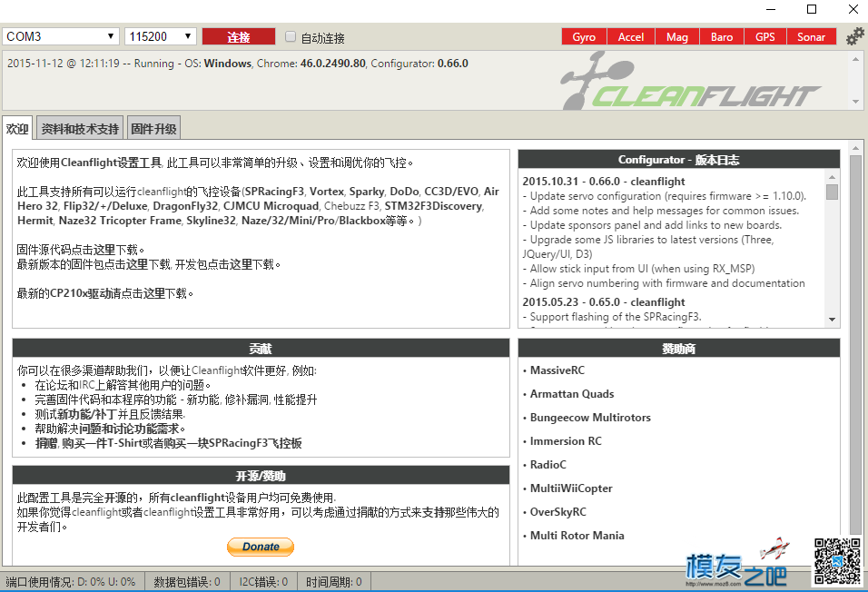The image size is (868, 592).
Task: Click the main page vertical scrollbar thumb
Action: (855, 343)
